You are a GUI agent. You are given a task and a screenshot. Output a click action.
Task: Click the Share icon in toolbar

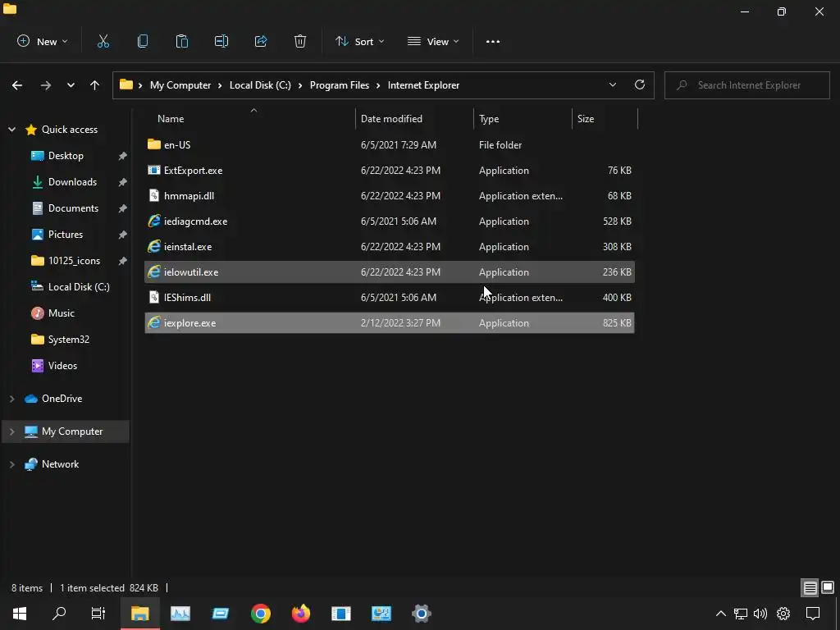coord(261,41)
